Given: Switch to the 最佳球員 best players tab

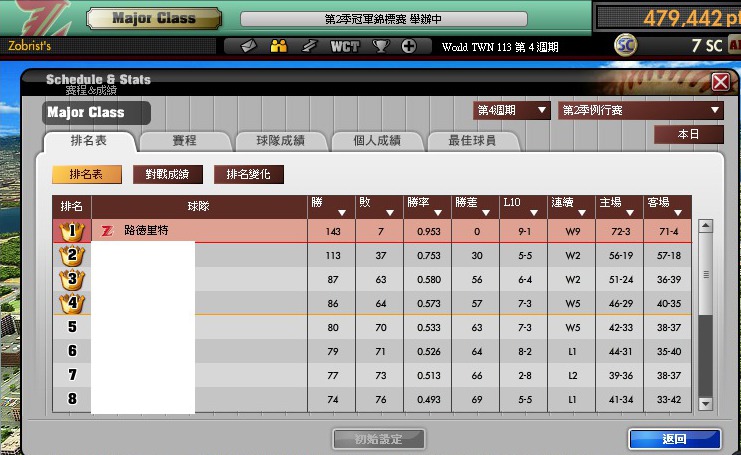Looking at the screenshot, I should (x=473, y=141).
